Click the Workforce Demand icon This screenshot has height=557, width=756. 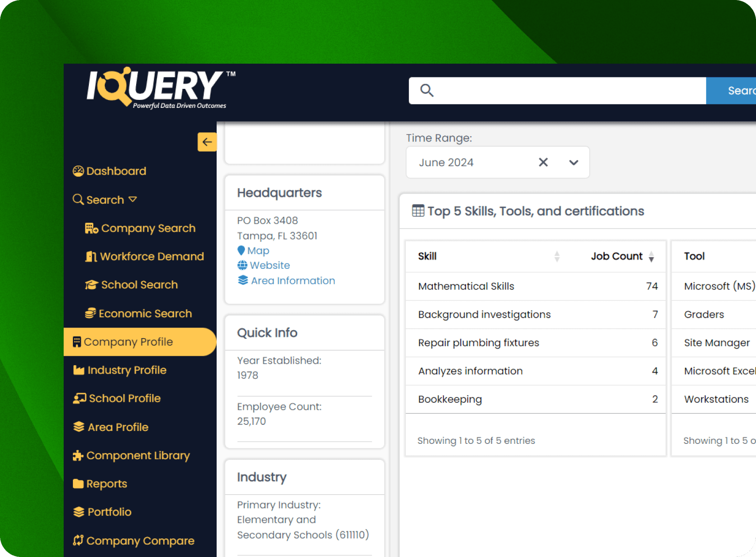click(91, 256)
